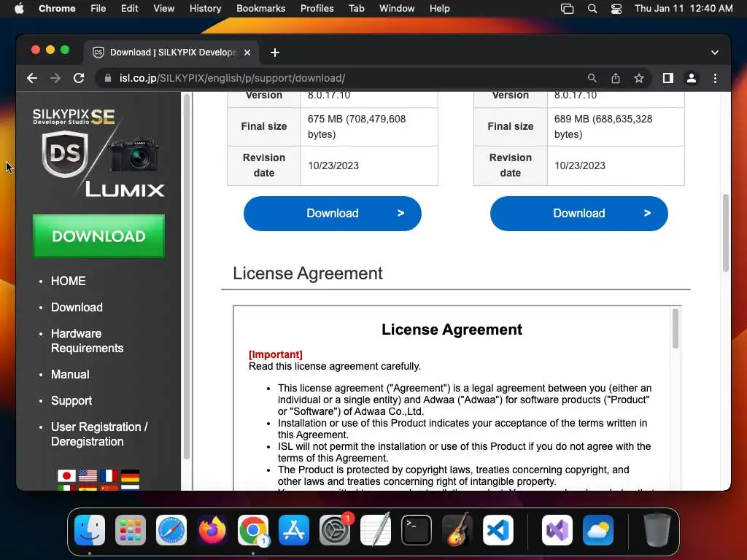Open the Chrome profile menu
747x560 pixels.
point(692,78)
